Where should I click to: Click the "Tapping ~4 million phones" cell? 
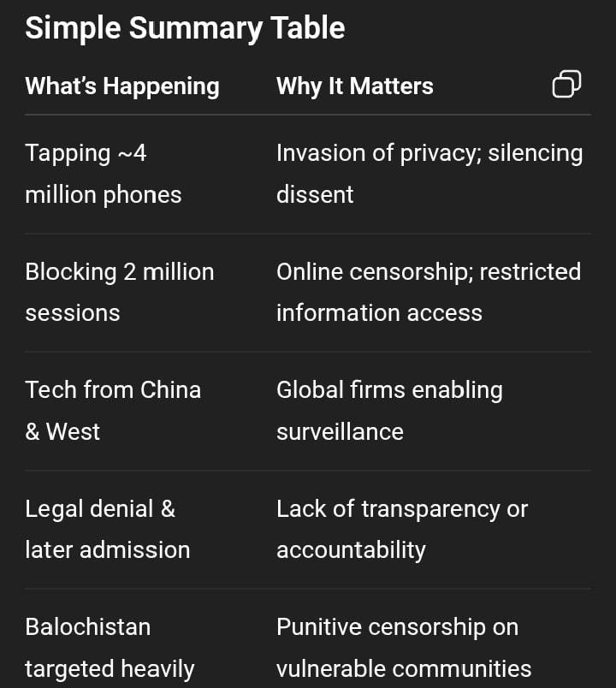(x=103, y=174)
